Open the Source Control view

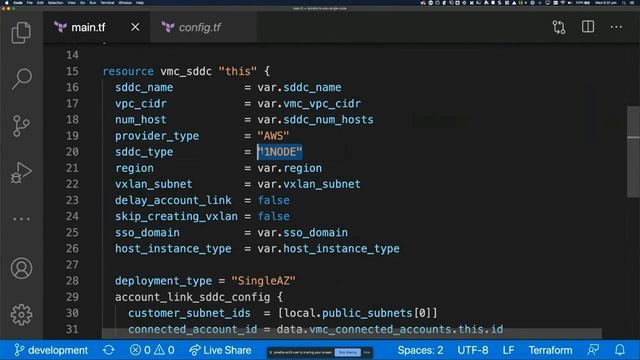click(x=21, y=125)
